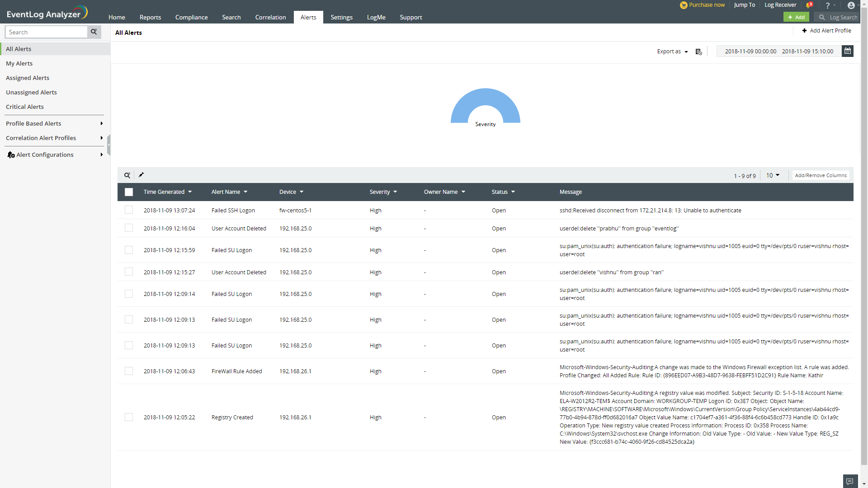This screenshot has width=868, height=488.
Task: Select all alerts with header checkbox
Action: pos(129,192)
